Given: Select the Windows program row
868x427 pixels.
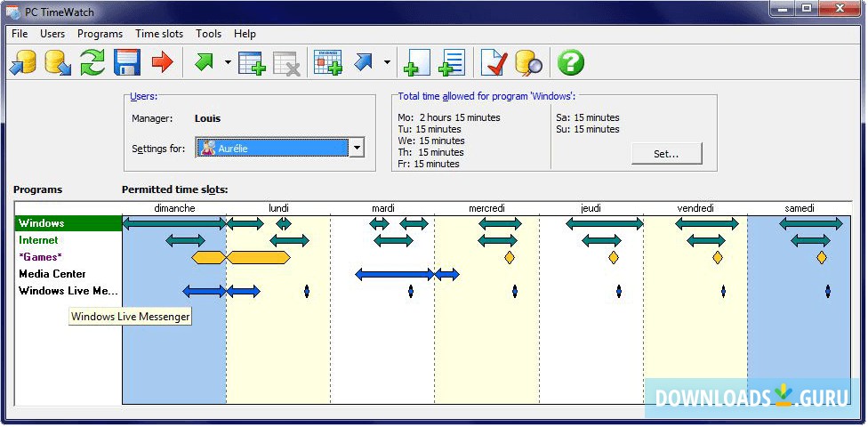Looking at the screenshot, I should point(68,223).
